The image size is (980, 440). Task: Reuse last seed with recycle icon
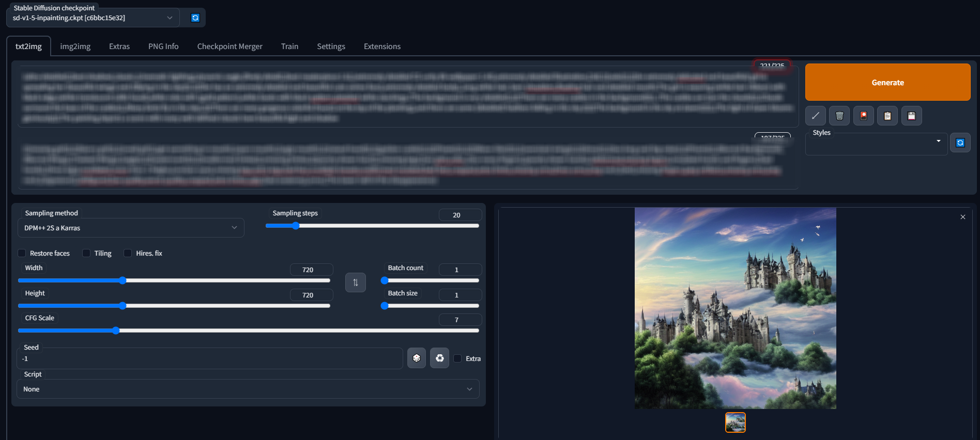pyautogui.click(x=439, y=358)
